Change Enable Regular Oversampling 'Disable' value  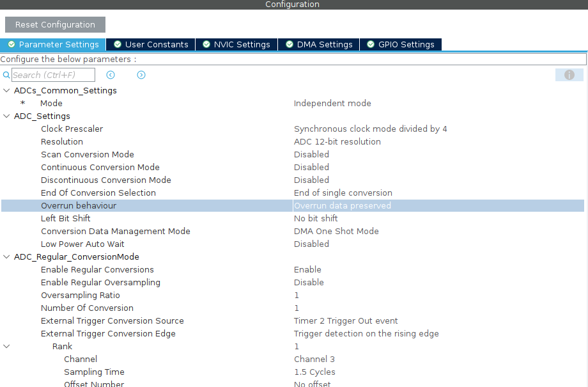[x=309, y=282]
